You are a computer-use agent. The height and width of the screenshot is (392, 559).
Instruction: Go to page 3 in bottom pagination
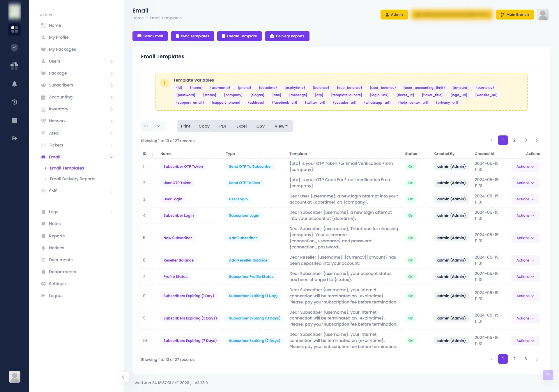pyautogui.click(x=526, y=359)
